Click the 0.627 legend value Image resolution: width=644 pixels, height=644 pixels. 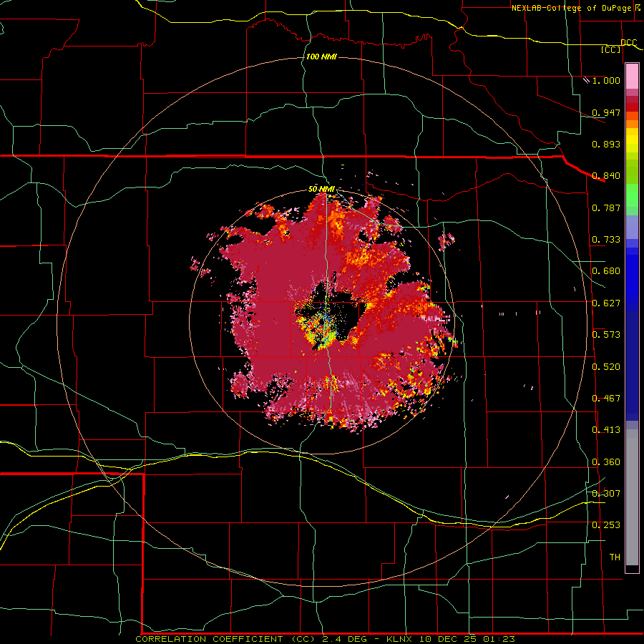606,303
